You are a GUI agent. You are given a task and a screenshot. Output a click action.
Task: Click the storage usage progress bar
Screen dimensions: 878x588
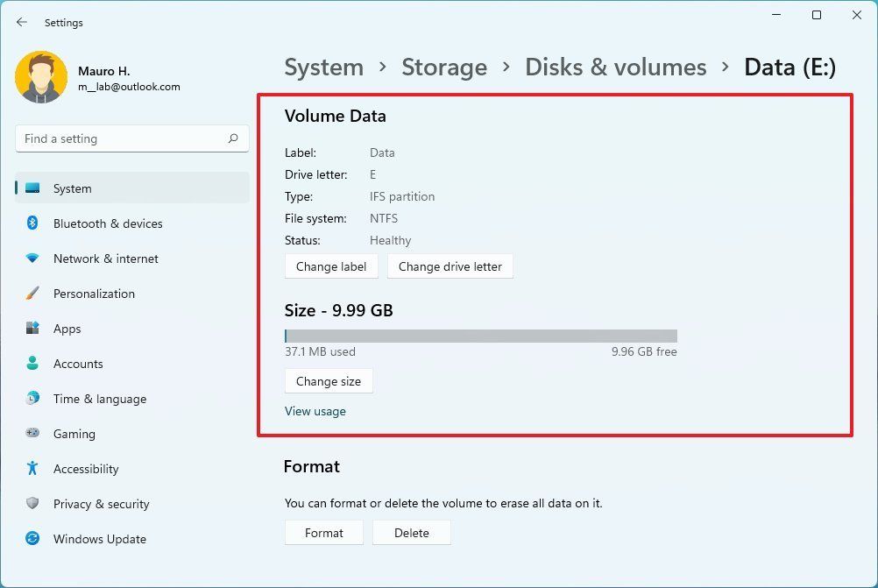coord(479,335)
